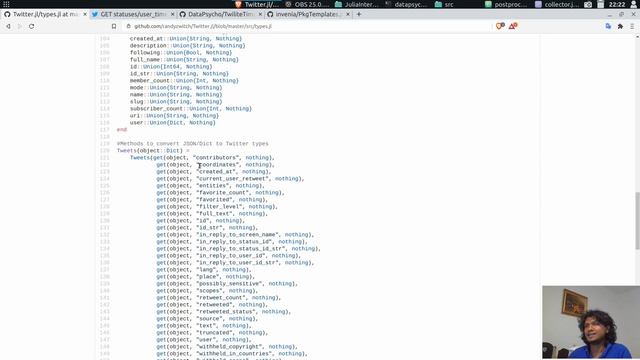640x360 pixels.
Task: Click the system clock showing 22:22
Action: click(617, 4)
